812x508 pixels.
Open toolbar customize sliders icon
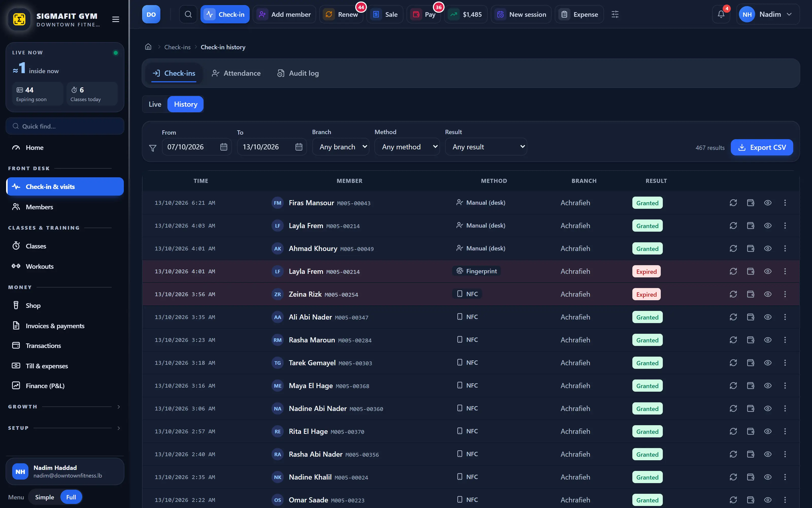point(615,14)
